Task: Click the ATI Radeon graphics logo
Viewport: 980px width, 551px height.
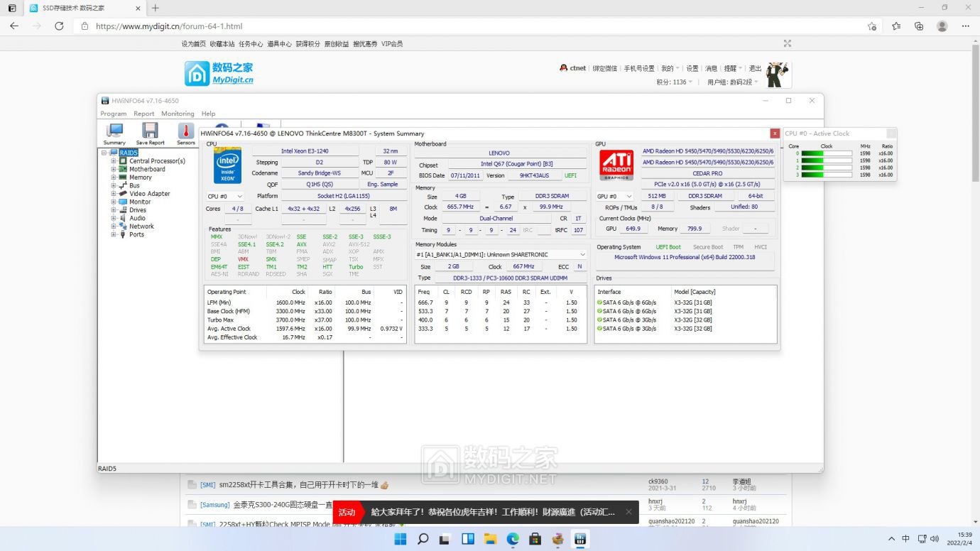Action: point(616,165)
